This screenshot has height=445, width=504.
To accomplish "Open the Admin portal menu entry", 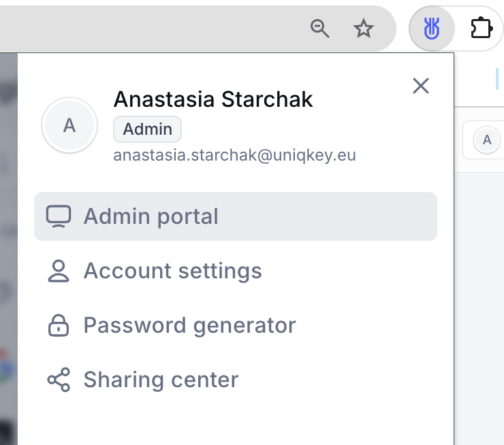I will (x=236, y=216).
